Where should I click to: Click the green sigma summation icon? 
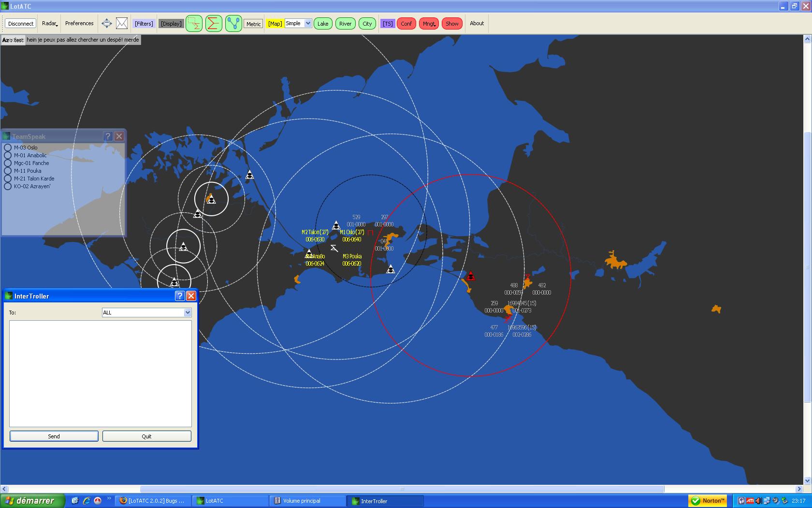[214, 23]
